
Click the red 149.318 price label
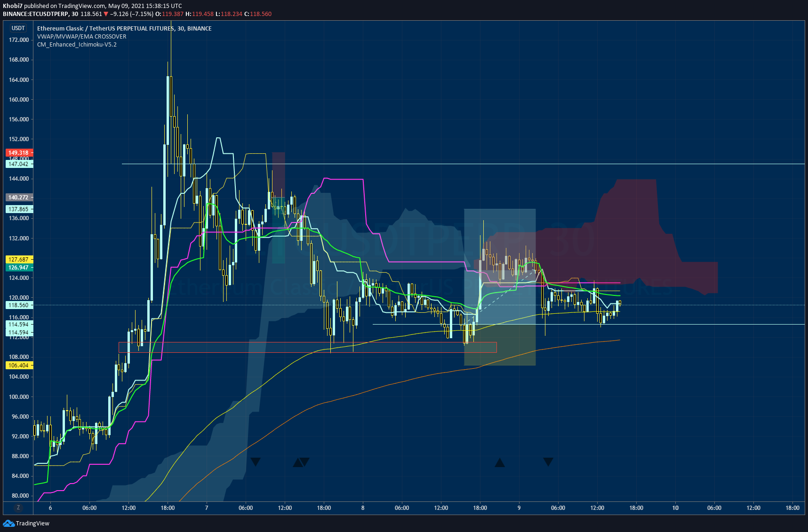(x=19, y=152)
